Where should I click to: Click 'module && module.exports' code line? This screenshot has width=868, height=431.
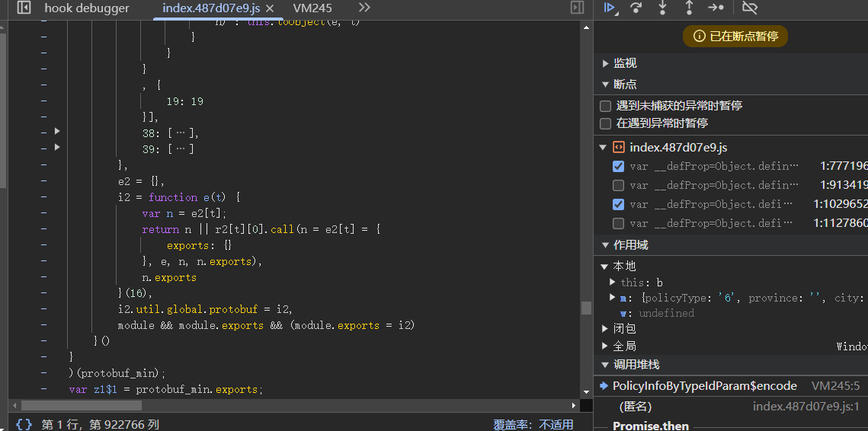266,325
